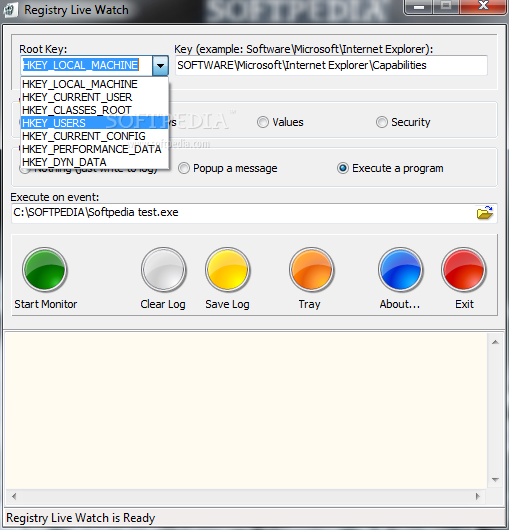Click the registry Key path input field
The width and height of the screenshot is (509, 530).
(331, 65)
